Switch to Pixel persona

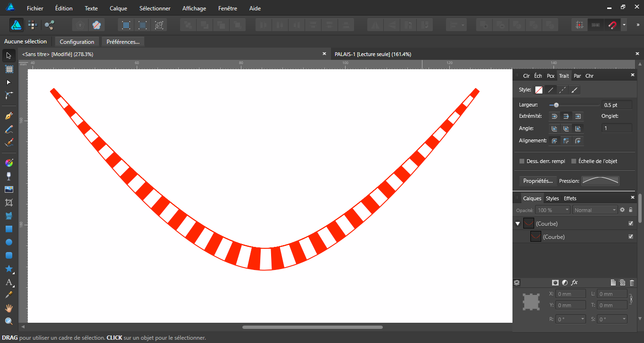click(33, 24)
